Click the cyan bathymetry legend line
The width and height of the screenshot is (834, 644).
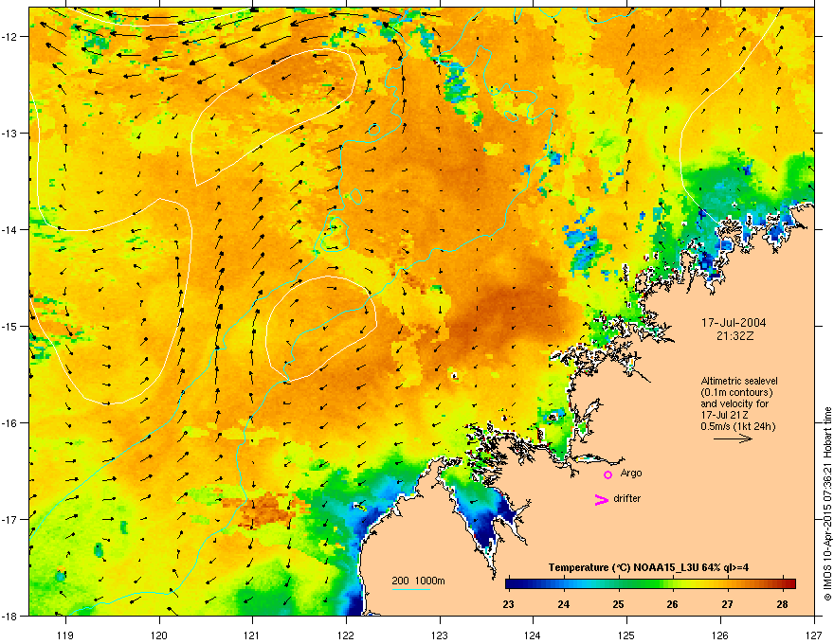(x=411, y=589)
